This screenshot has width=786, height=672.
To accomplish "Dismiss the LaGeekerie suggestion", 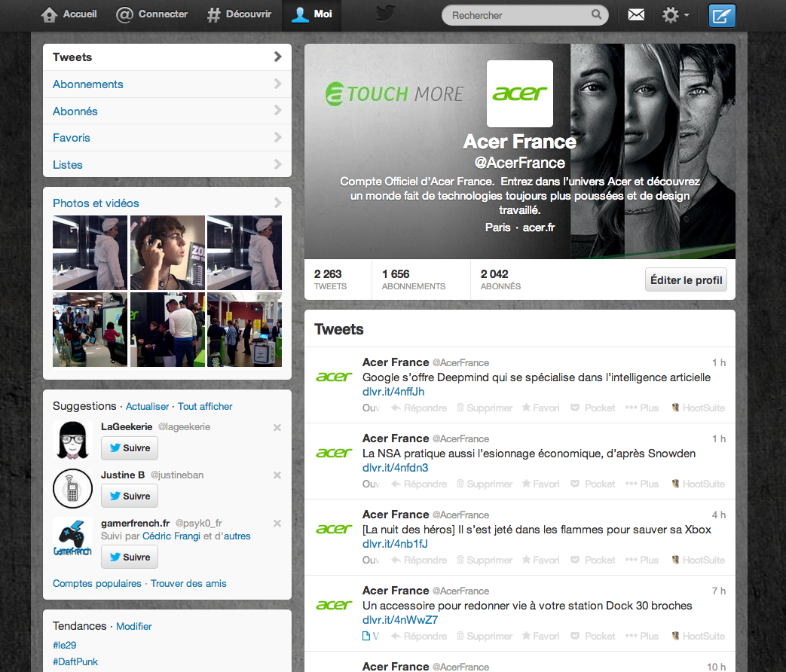I will tap(277, 427).
